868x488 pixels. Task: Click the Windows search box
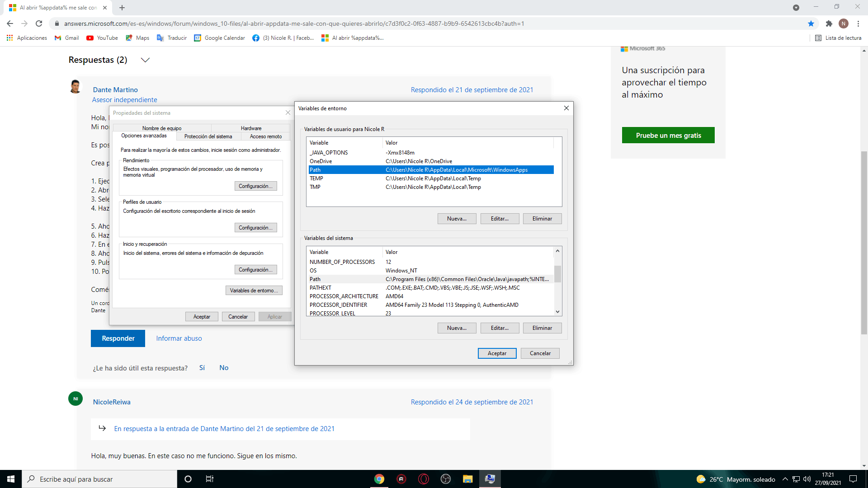tap(99, 479)
